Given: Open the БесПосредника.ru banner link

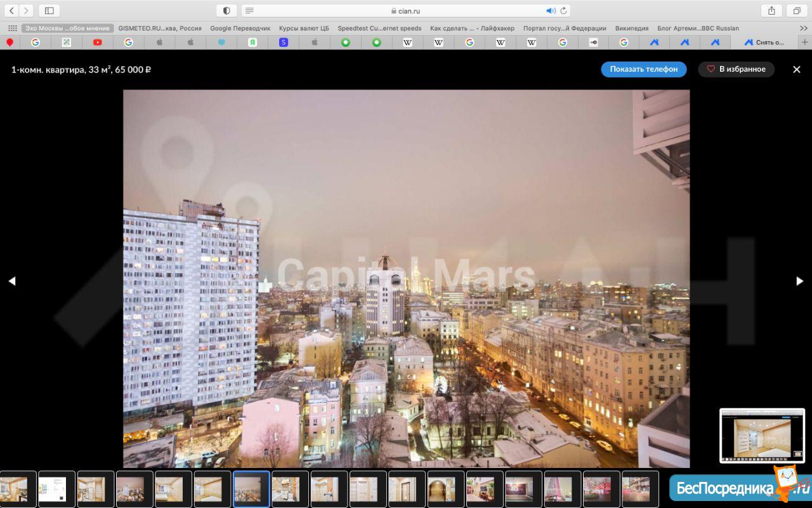Looking at the screenshot, I should pyautogui.click(x=736, y=488).
